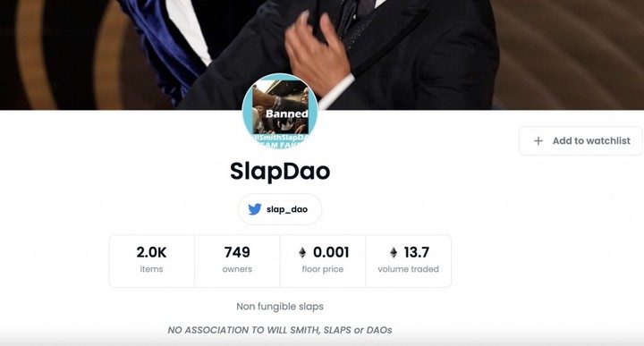Select the 749 owners stat
Image resolution: width=644 pixels, height=346 pixels.
237,261
